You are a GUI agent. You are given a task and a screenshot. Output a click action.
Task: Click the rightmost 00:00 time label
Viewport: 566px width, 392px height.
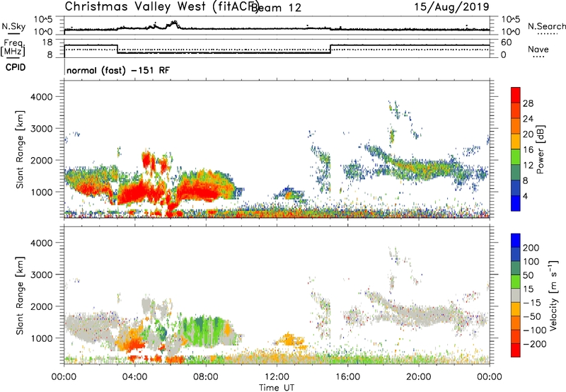click(490, 377)
